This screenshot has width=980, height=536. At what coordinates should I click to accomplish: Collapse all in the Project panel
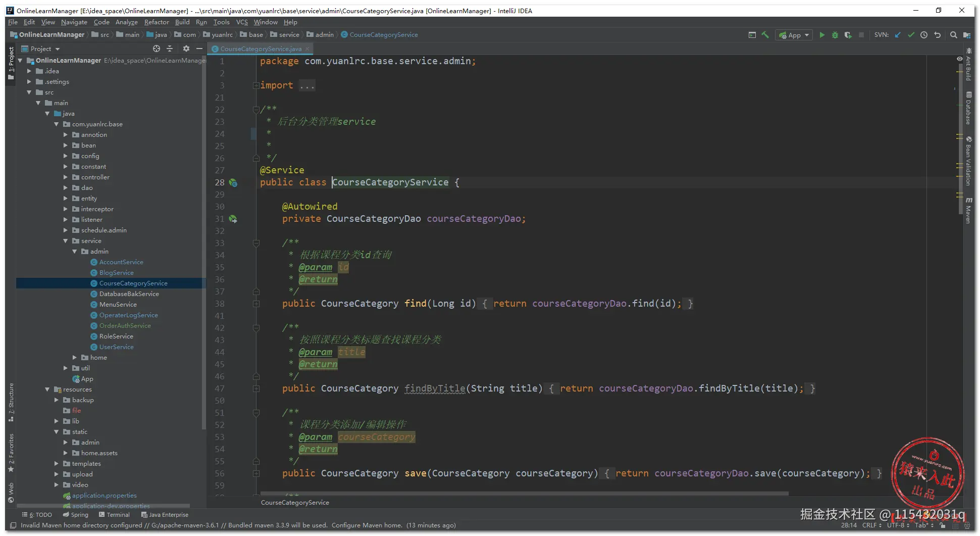170,48
